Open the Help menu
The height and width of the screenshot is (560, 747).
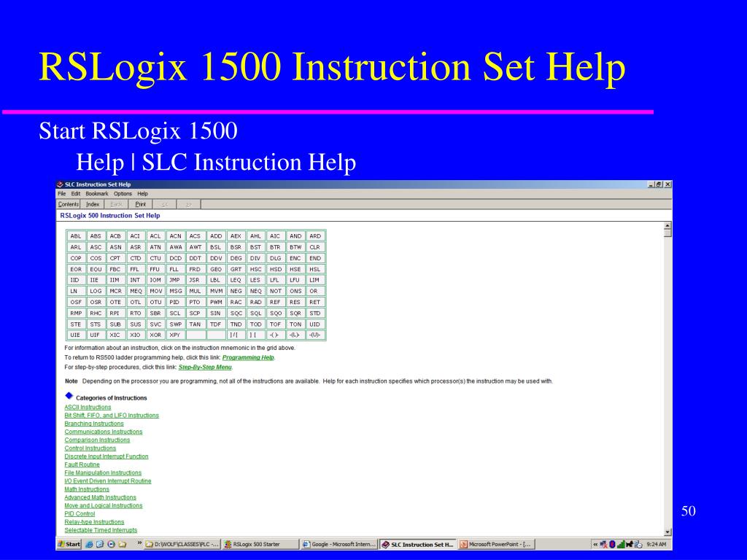click(x=143, y=194)
